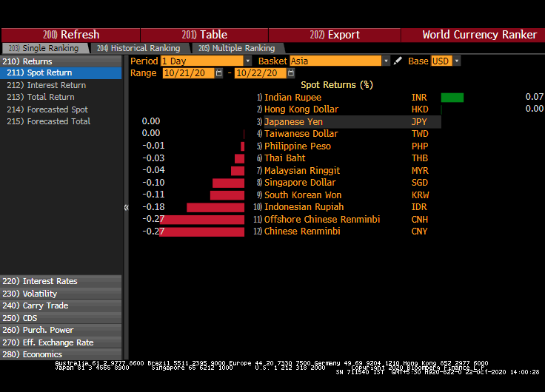Click the pencil edit icon beside Basket

[398, 61]
